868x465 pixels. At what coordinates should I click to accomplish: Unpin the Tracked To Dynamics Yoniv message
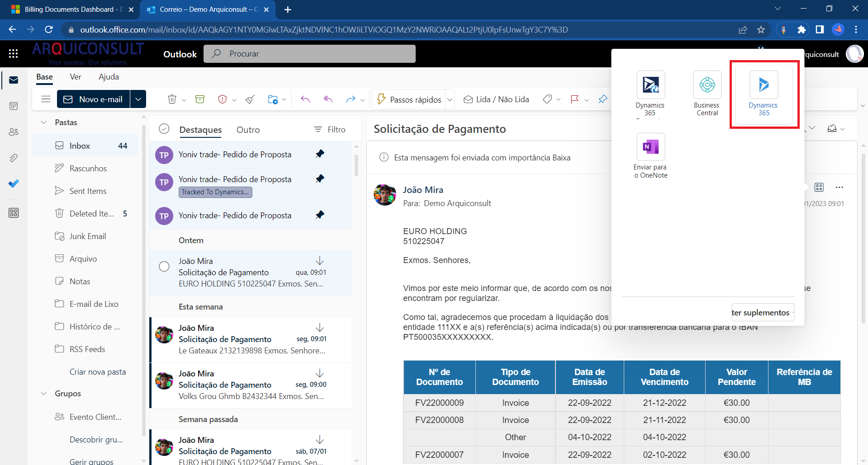point(320,179)
